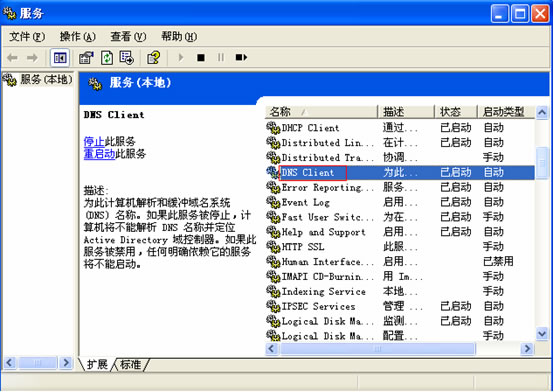Open the 操作(A) menu

pos(78,36)
